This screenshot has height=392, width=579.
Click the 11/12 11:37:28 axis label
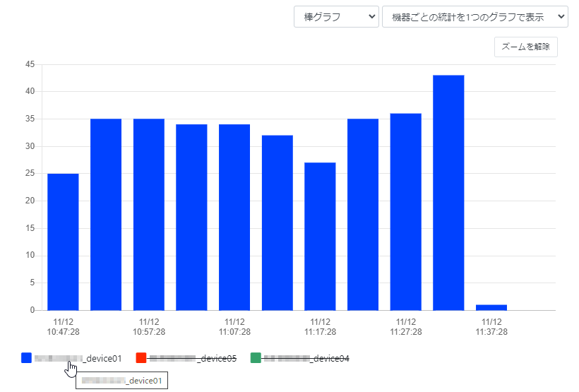(x=491, y=327)
